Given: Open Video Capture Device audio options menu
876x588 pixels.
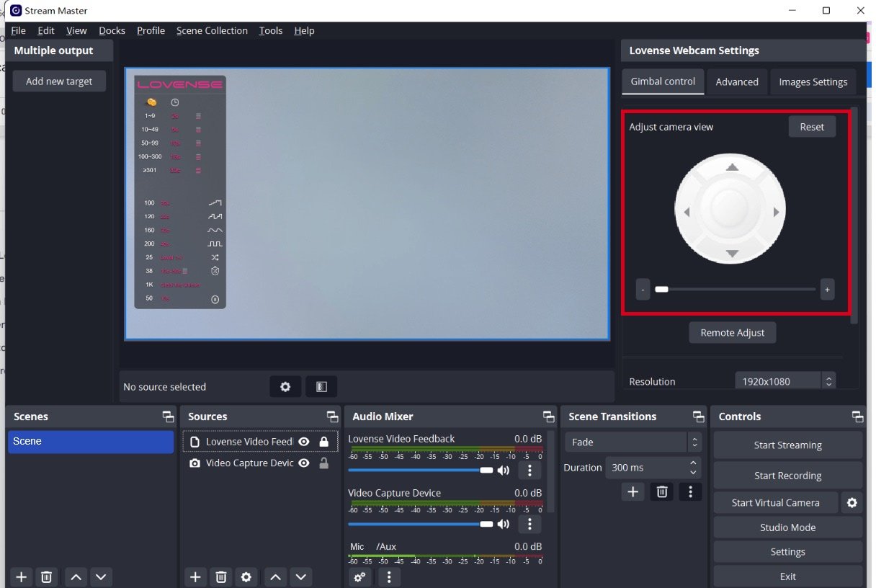Looking at the screenshot, I should [529, 524].
